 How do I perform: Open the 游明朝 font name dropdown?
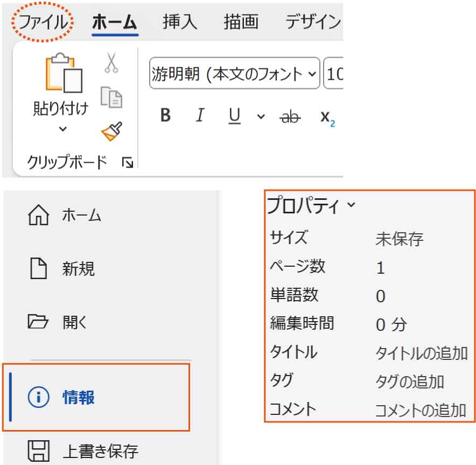(234, 74)
